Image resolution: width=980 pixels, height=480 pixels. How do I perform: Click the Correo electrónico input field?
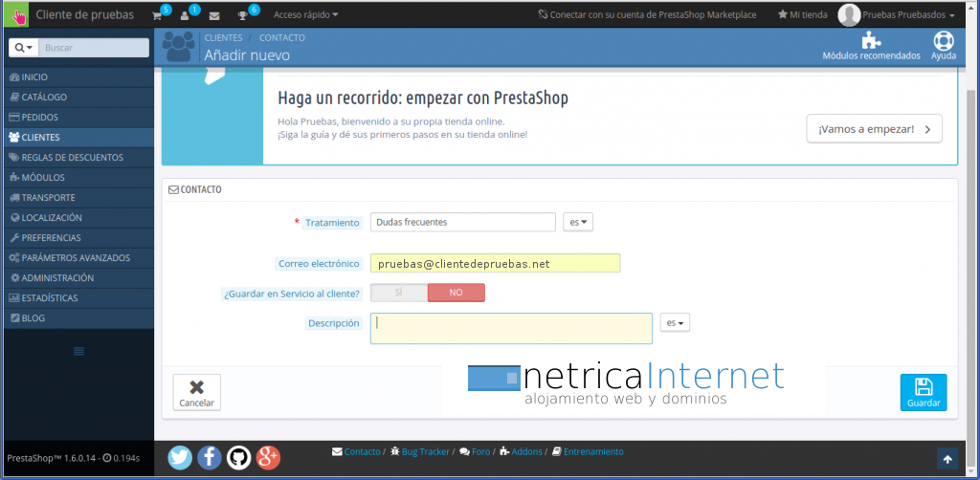click(x=495, y=263)
